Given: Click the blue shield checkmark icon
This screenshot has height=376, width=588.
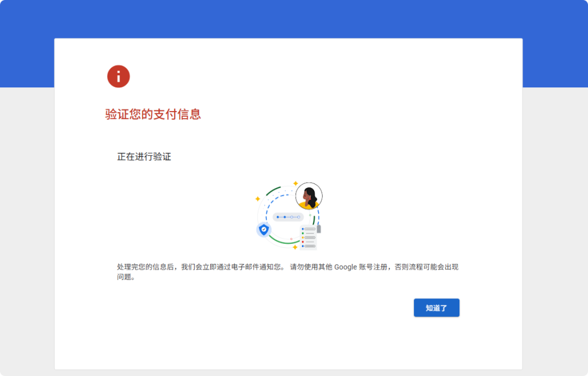Looking at the screenshot, I should 264,229.
